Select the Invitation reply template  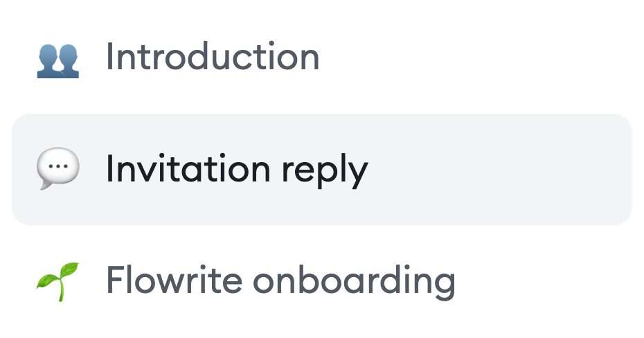coord(235,170)
